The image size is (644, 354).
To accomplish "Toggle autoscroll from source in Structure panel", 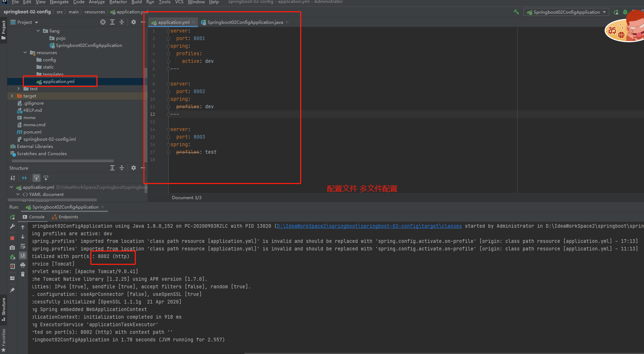I will [x=46, y=178].
